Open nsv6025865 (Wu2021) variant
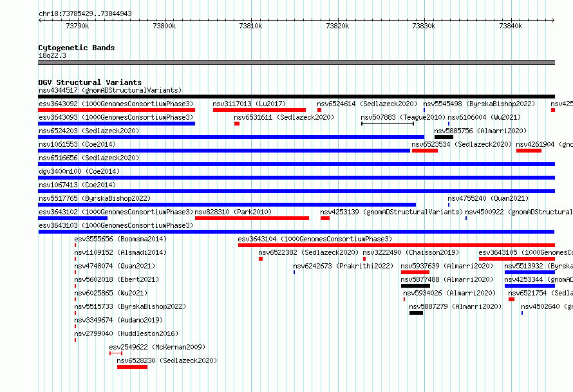 111,293
